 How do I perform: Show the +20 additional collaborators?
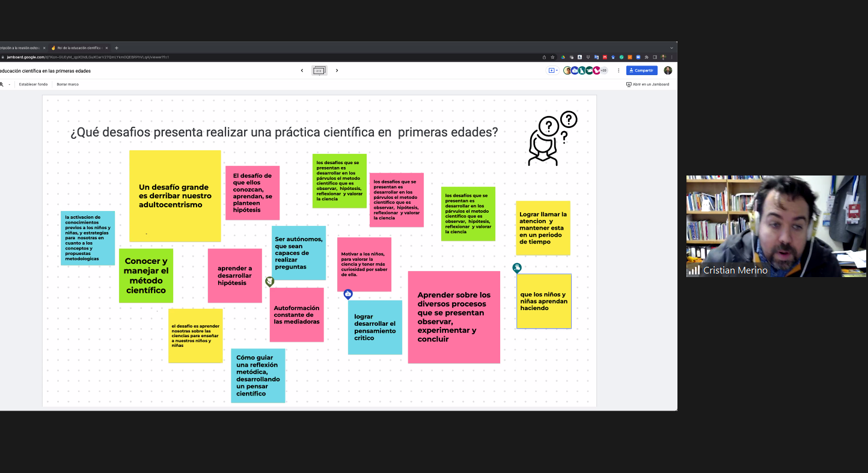pyautogui.click(x=604, y=70)
